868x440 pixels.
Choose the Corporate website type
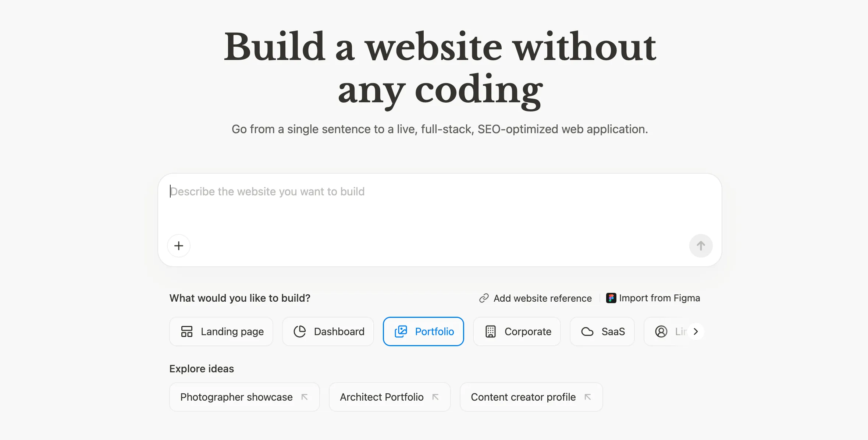coord(517,331)
